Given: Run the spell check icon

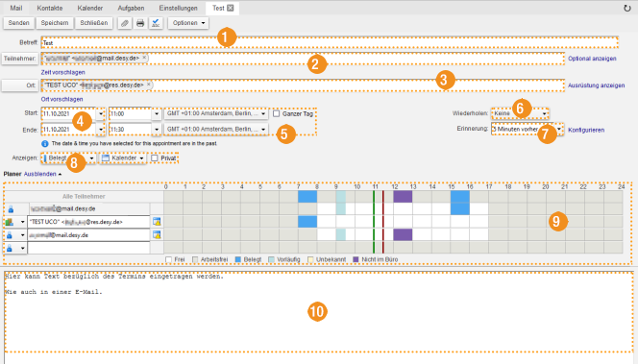Looking at the screenshot, I should click(156, 23).
